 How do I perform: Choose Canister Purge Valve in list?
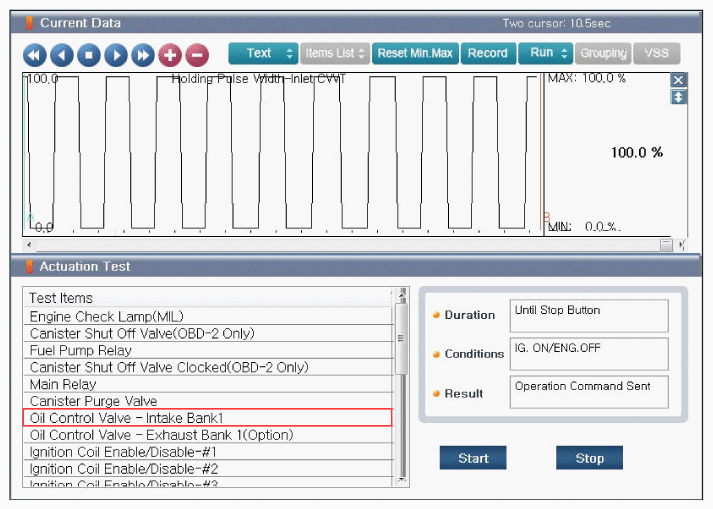(207, 401)
